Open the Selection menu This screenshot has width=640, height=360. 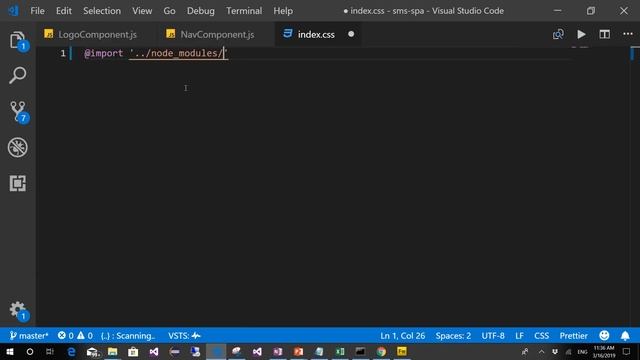(x=102, y=11)
